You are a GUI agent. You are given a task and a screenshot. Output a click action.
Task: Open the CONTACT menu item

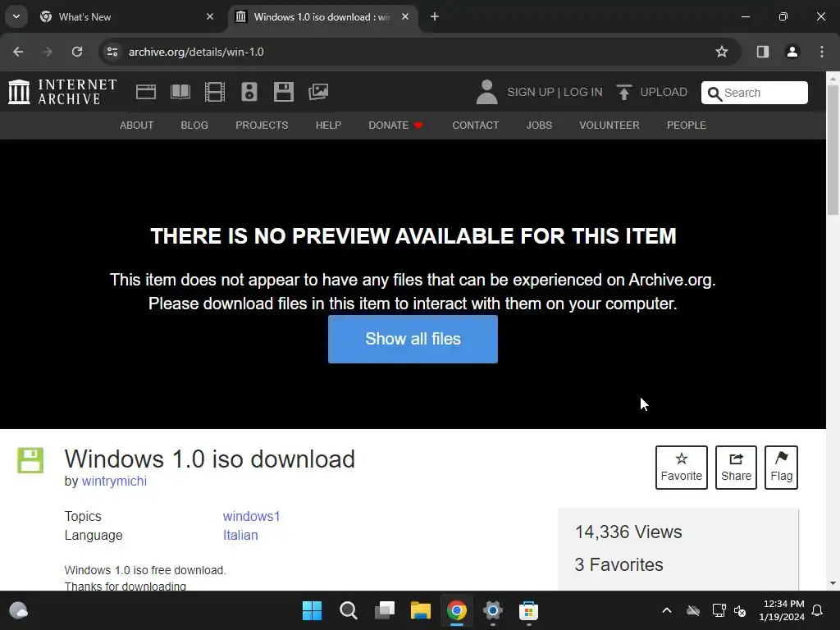point(475,126)
